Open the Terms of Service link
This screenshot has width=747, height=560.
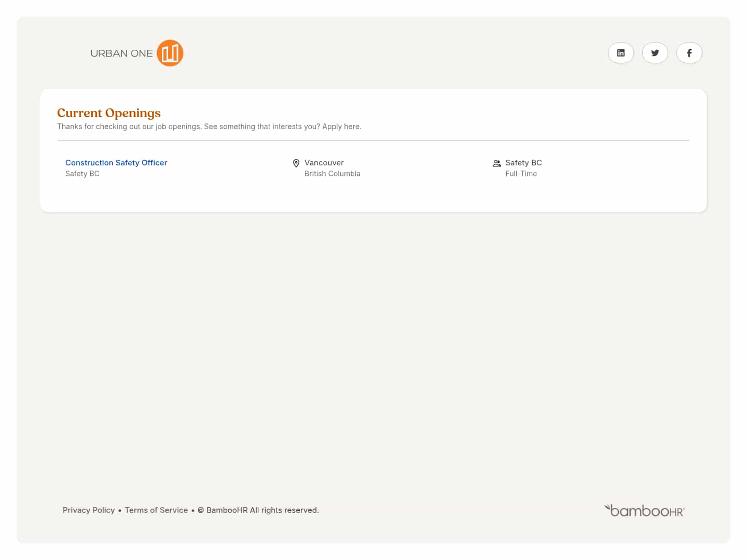[156, 510]
